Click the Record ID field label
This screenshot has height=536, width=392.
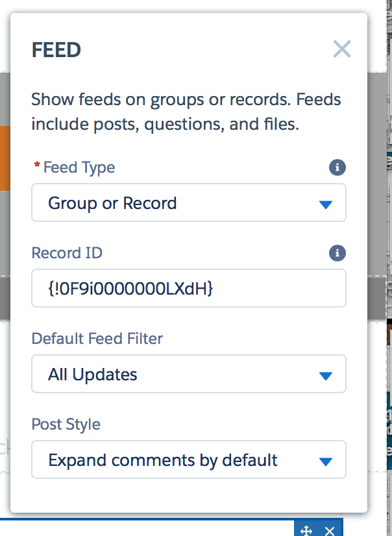pos(67,252)
